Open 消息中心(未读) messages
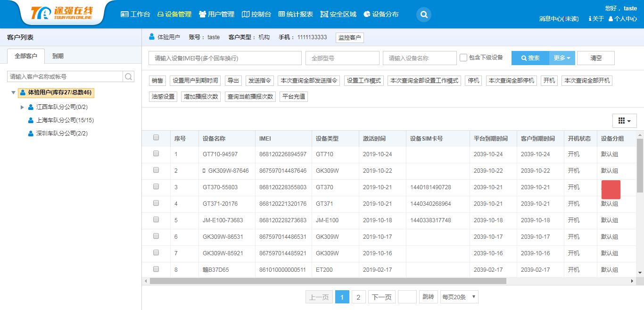 click(559, 19)
